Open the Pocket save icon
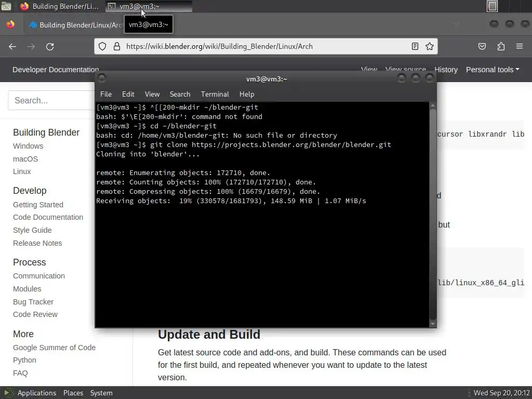Screen dimensions: 532x399 482,46
